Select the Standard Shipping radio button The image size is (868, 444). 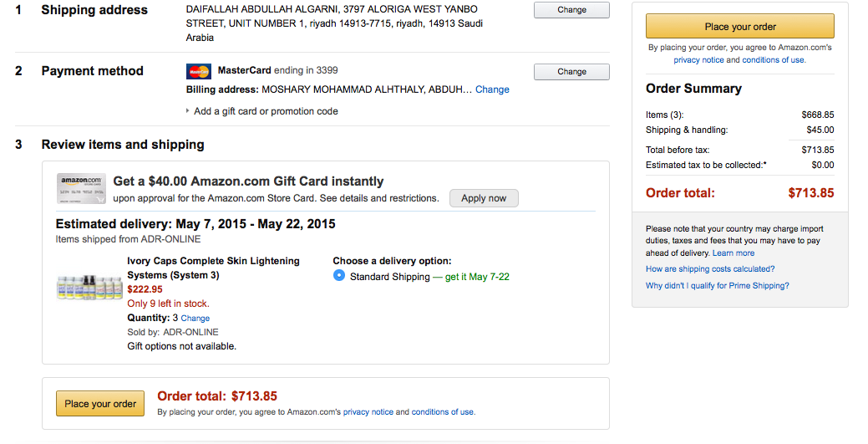339,276
